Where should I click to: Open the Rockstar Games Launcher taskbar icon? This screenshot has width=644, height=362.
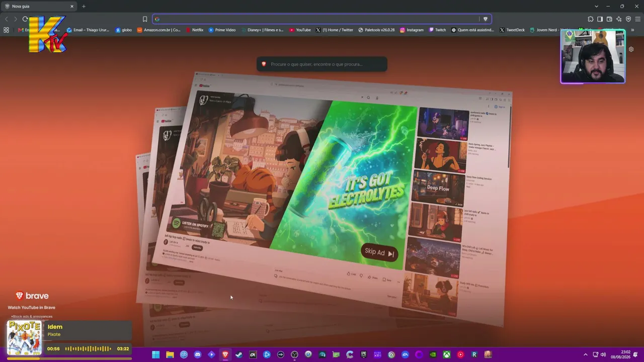coord(474,354)
